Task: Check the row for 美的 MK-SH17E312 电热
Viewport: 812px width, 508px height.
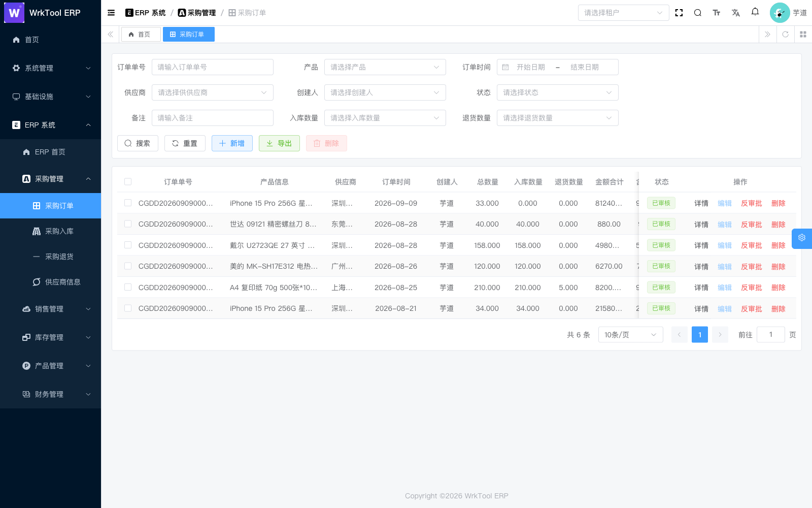Action: (128, 266)
